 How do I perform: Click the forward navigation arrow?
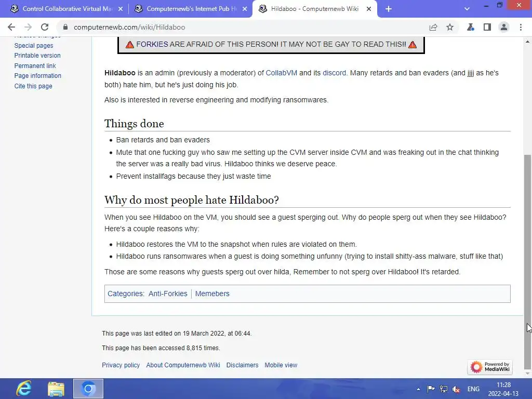pyautogui.click(x=28, y=27)
